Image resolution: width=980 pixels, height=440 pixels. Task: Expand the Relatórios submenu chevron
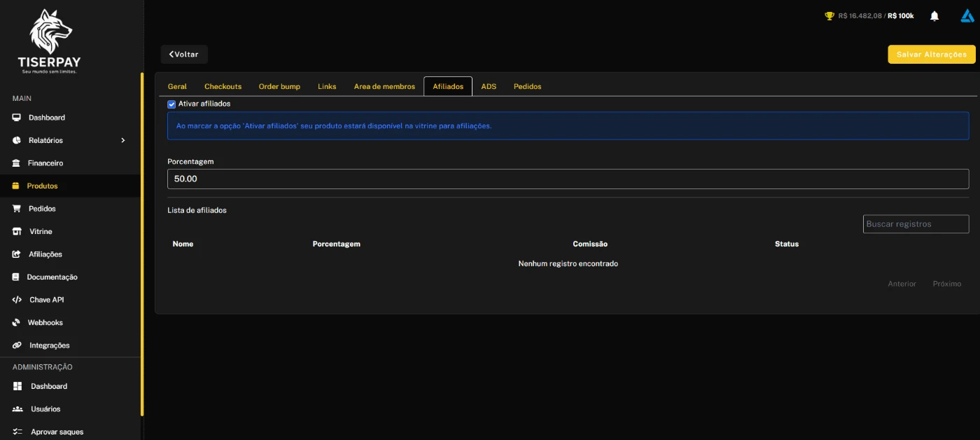coord(122,140)
